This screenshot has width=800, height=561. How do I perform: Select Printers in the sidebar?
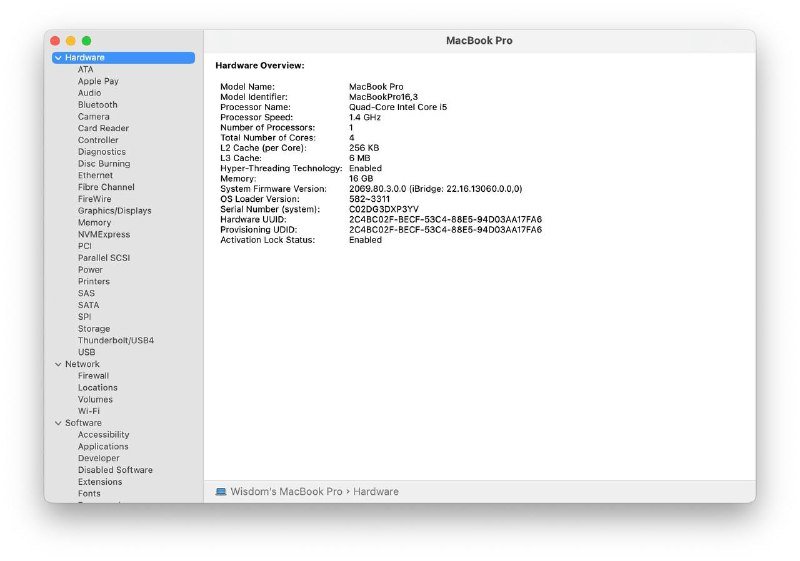point(94,281)
